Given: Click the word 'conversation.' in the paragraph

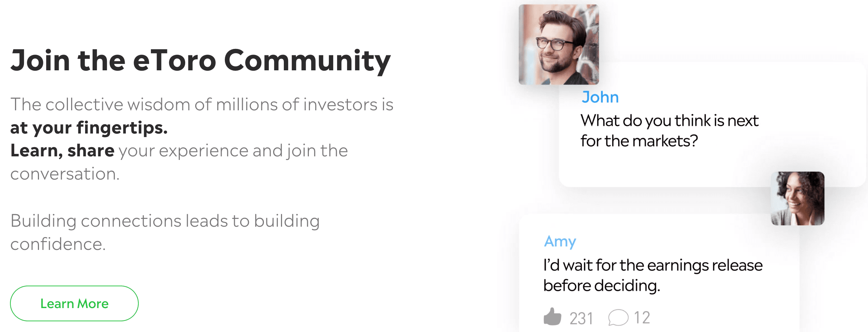Looking at the screenshot, I should coord(65,174).
